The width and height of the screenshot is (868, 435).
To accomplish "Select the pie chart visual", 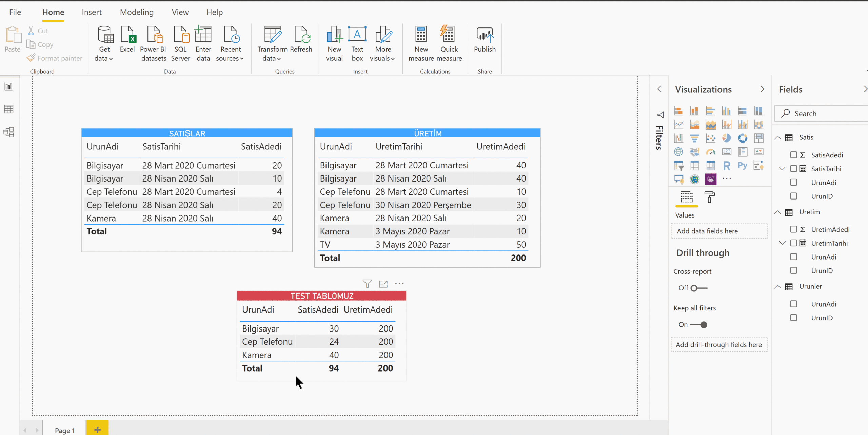I will (x=726, y=138).
